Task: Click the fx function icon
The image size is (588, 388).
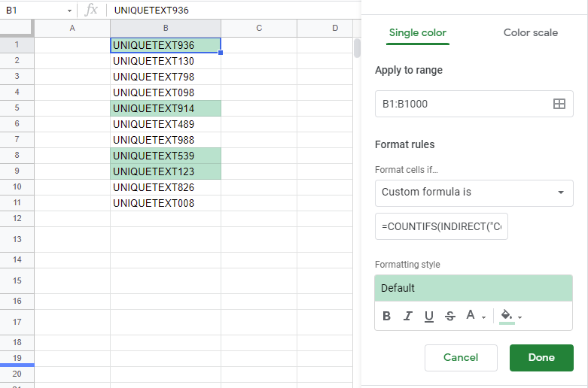Action: (x=91, y=10)
